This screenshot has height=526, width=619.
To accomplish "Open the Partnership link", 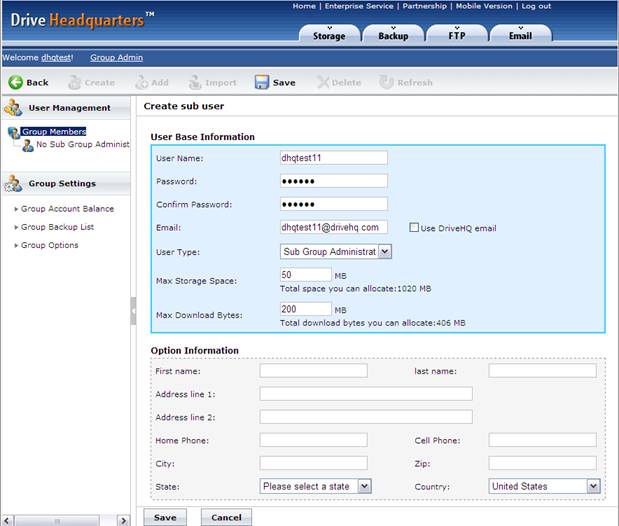I will (424, 6).
